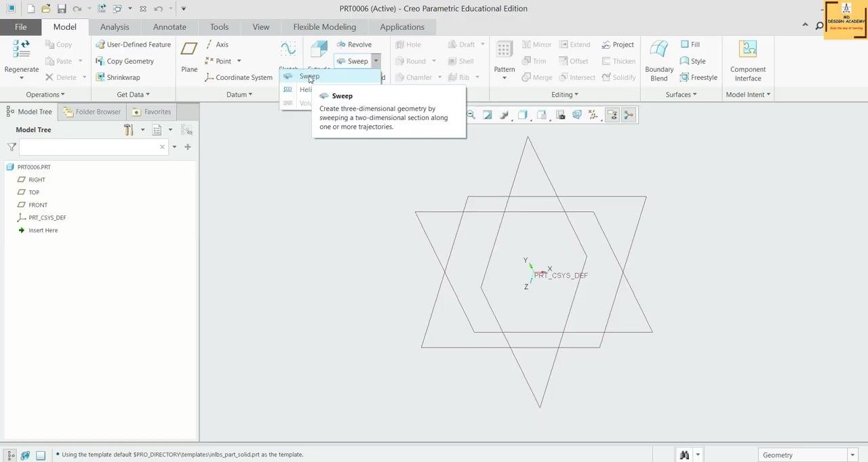Screen dimensions: 868x462
Task: Click ribbon search magnifier icon
Action: coord(819,26)
